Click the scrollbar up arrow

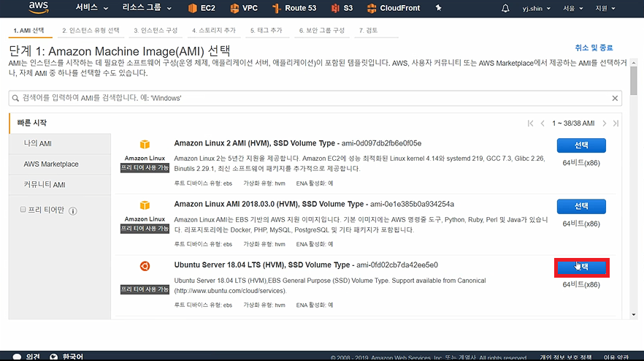(x=634, y=63)
